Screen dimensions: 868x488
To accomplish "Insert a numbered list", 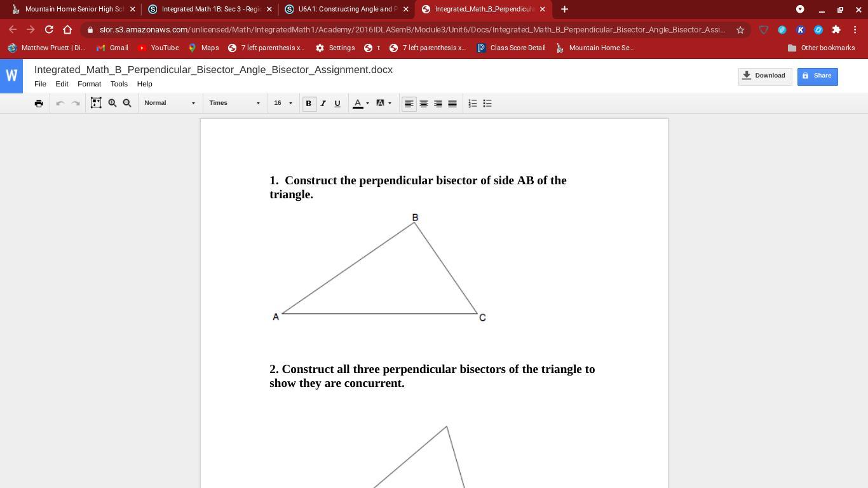I will 473,104.
